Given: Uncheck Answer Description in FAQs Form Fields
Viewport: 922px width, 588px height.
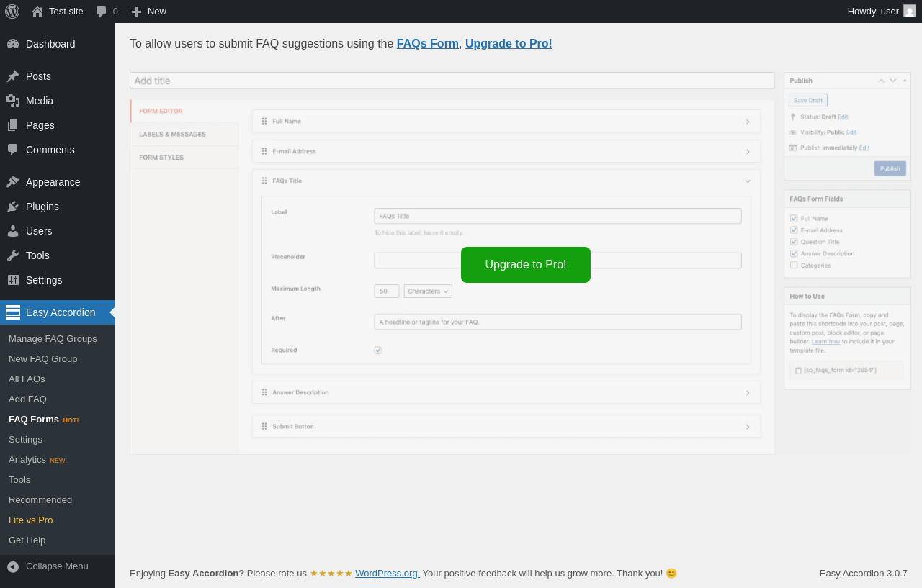Looking at the screenshot, I should [794, 253].
